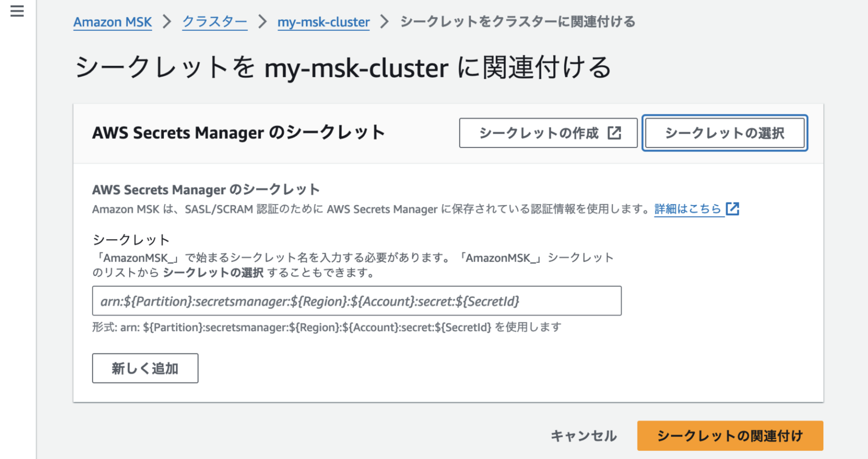The width and height of the screenshot is (868, 459).
Task: Click the page title my-msk-cluster に関連付ける
Action: (x=342, y=67)
